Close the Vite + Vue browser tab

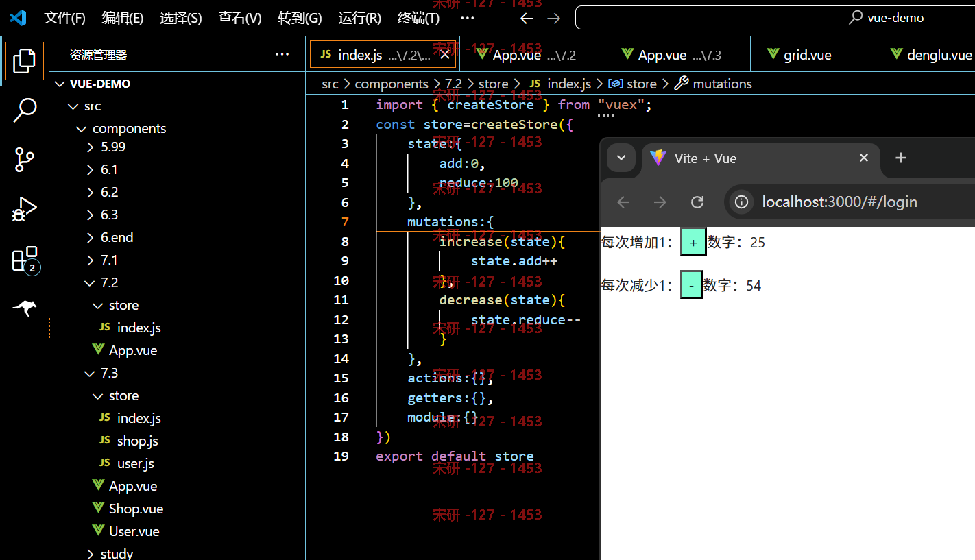pyautogui.click(x=864, y=158)
